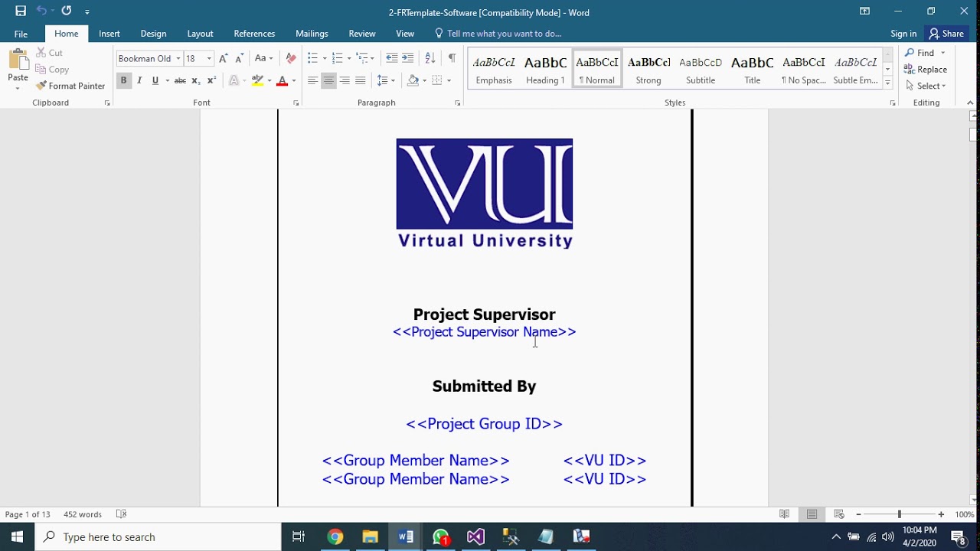Apply the Heading 1 style
Viewport: 980px width, 551px height.
tap(545, 69)
